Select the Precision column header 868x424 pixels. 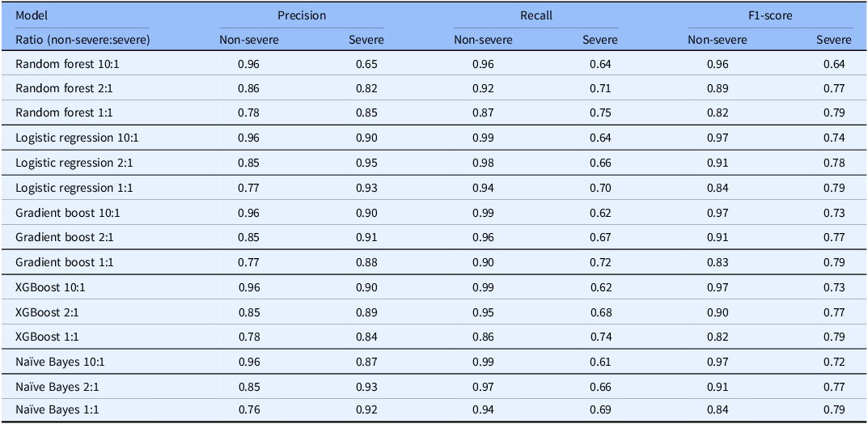click(x=302, y=15)
